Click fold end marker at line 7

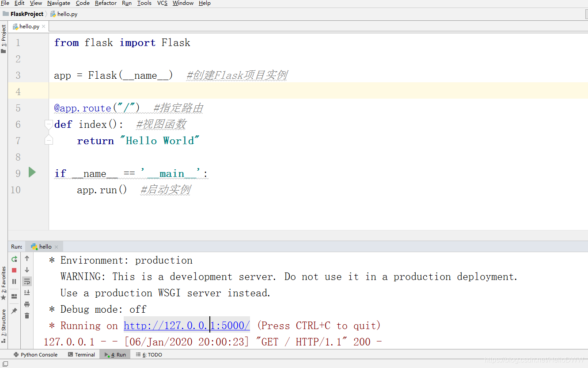coord(49,141)
